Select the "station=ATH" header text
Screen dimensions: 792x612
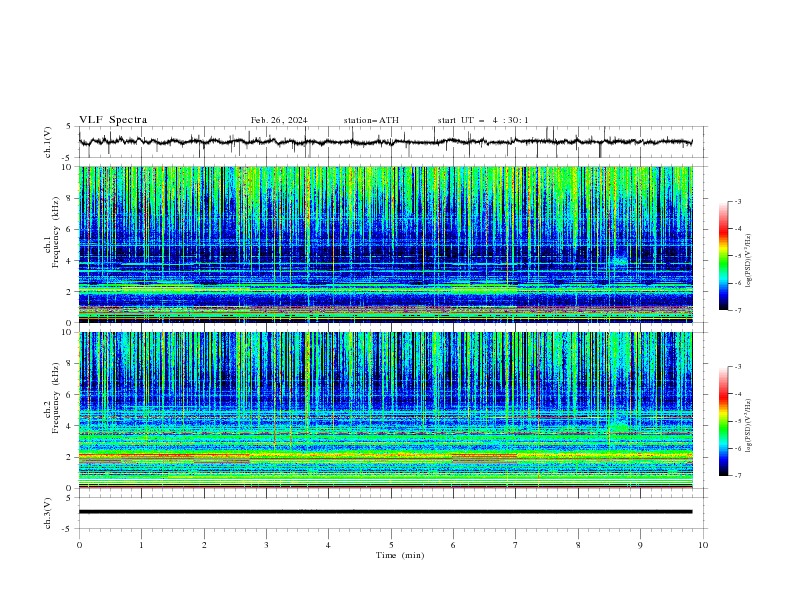tap(371, 120)
